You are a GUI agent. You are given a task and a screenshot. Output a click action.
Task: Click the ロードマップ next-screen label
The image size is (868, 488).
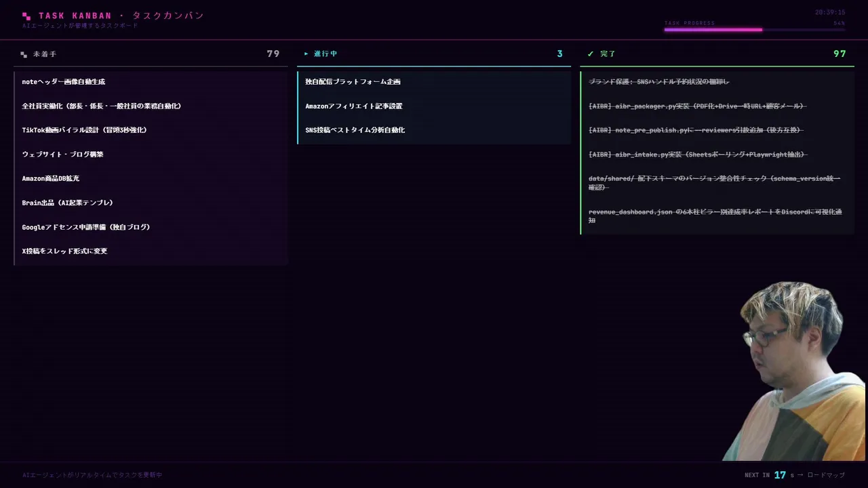tap(826, 475)
